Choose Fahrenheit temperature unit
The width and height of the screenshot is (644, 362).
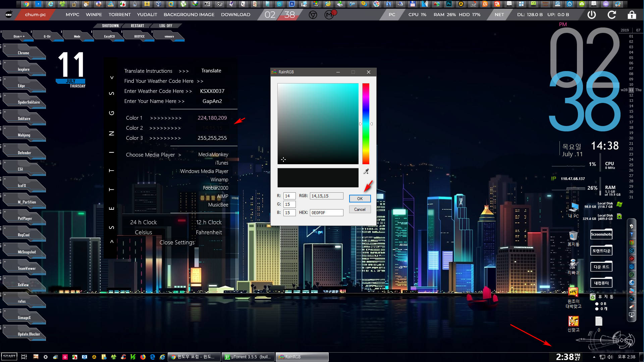coord(209,232)
